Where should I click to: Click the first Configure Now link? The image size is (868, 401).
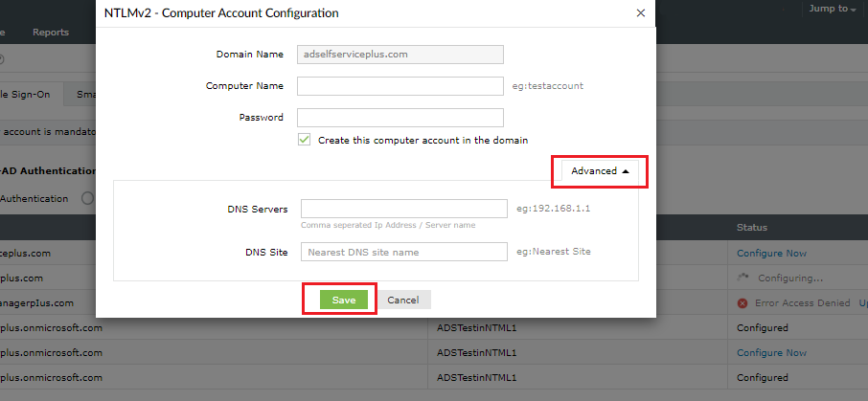coord(771,254)
